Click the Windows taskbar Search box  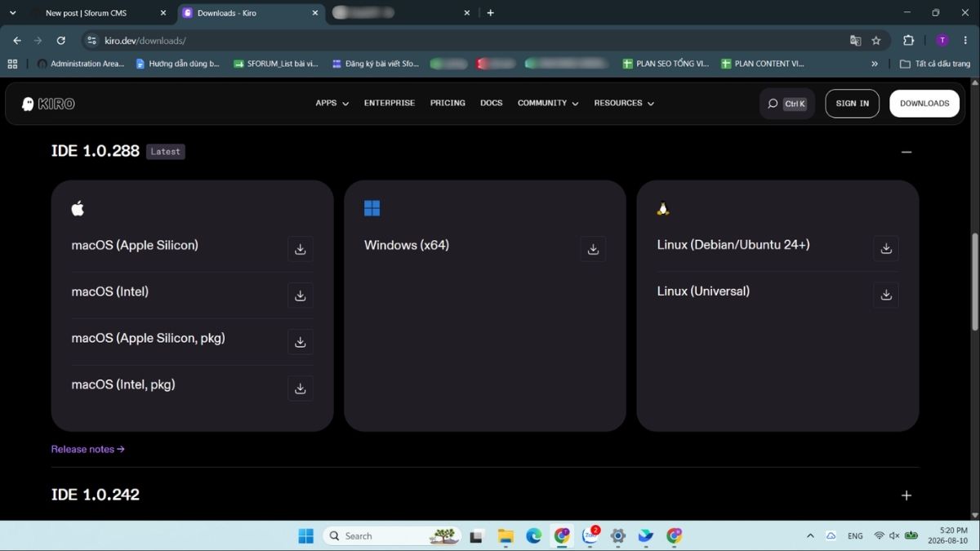pyautogui.click(x=391, y=535)
